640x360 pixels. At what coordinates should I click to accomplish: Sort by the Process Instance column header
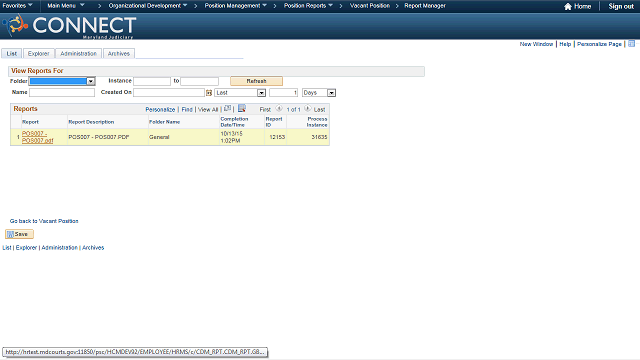(x=317, y=122)
